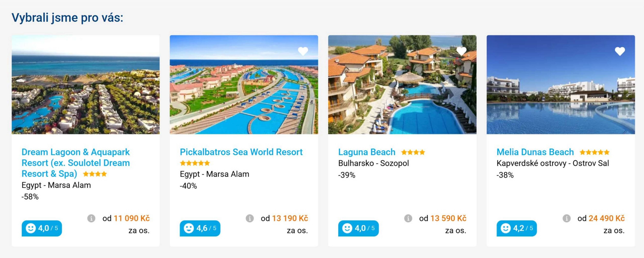644x258 pixels.
Task: Click Laguna Beach 4,0 smiley rating badge
Action: click(x=358, y=228)
